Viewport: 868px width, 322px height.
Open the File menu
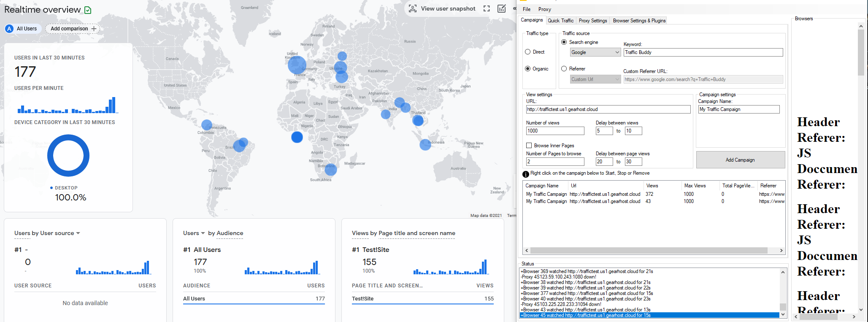tap(527, 9)
